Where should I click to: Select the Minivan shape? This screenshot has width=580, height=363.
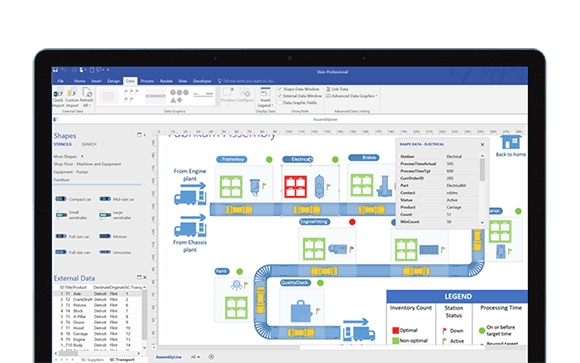113,236
